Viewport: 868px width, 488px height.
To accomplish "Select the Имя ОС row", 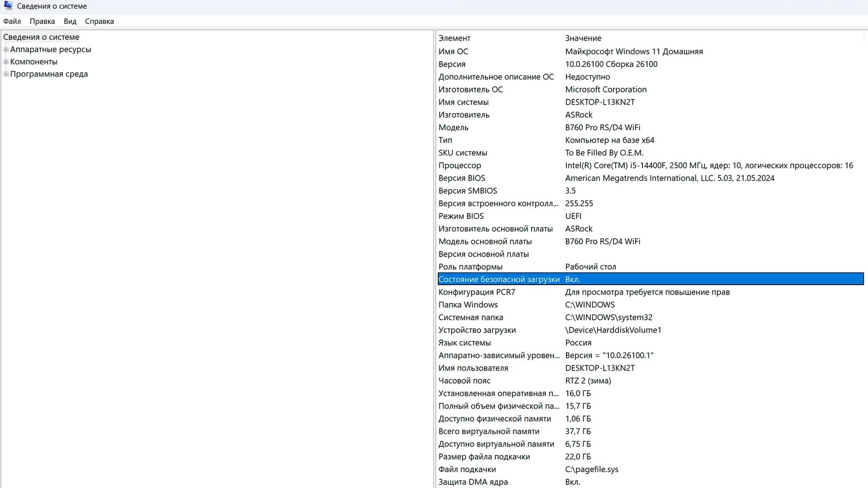I will [x=497, y=51].
